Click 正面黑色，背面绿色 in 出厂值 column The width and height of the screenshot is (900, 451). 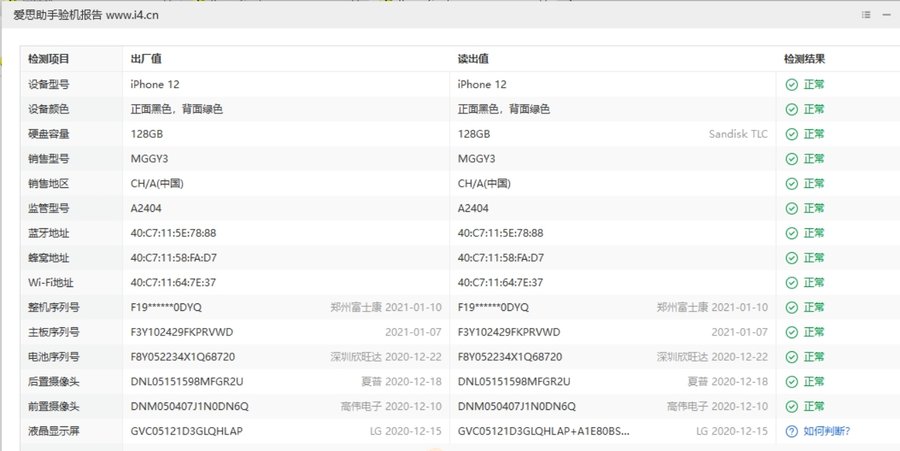[177, 109]
